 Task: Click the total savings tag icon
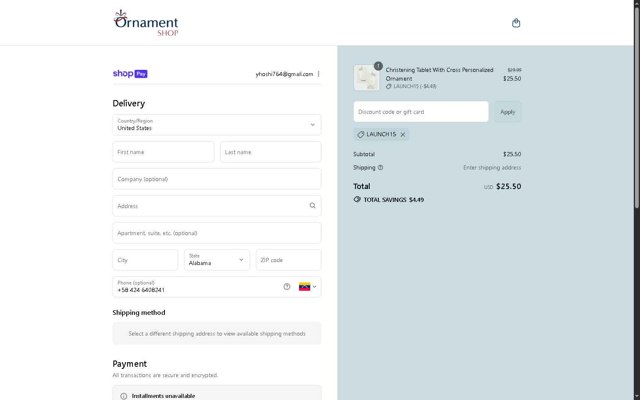point(357,199)
